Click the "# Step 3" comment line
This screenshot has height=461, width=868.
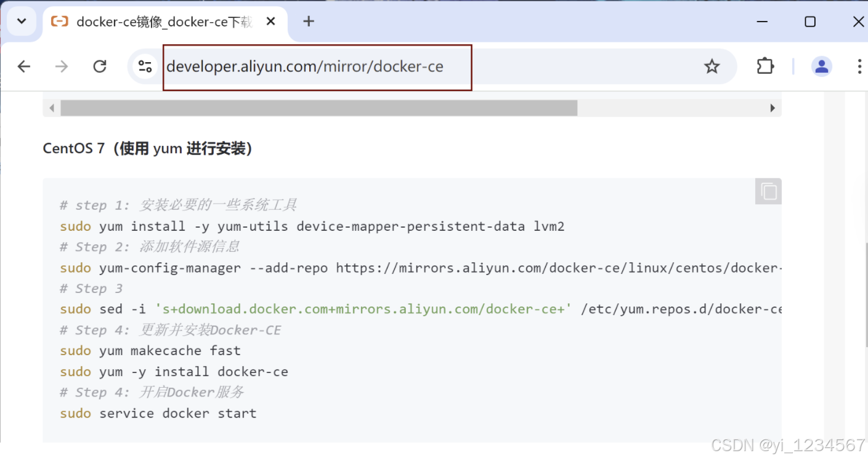tap(91, 288)
